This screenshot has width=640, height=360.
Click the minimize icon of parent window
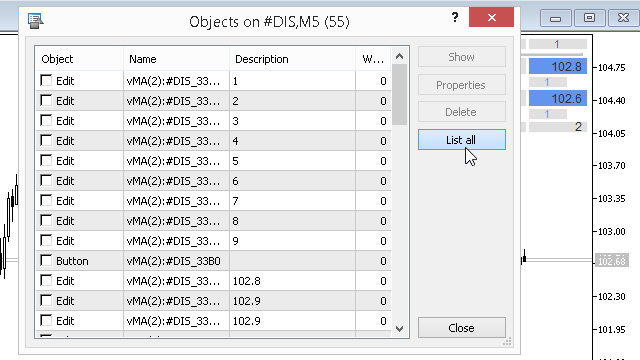coord(555,18)
